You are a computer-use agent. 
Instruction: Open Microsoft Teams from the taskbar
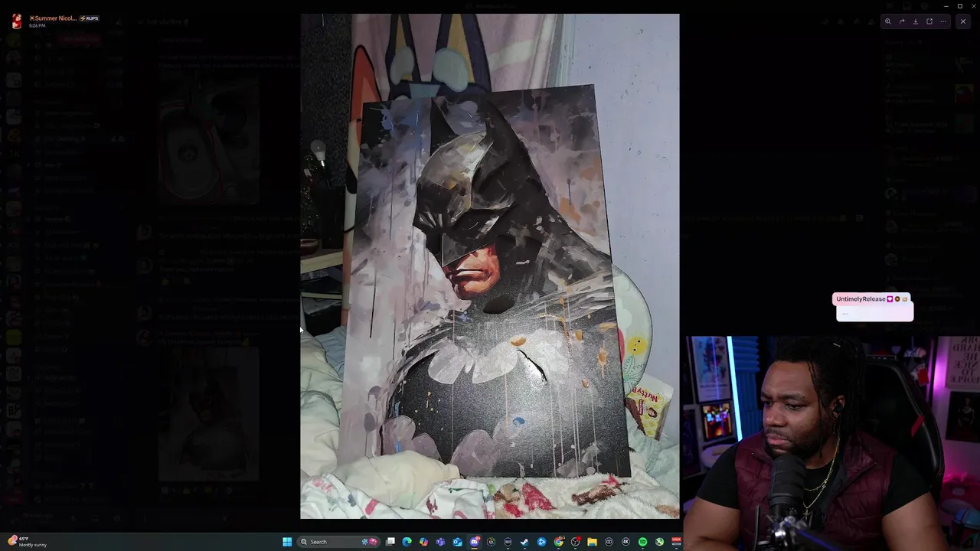(x=440, y=542)
